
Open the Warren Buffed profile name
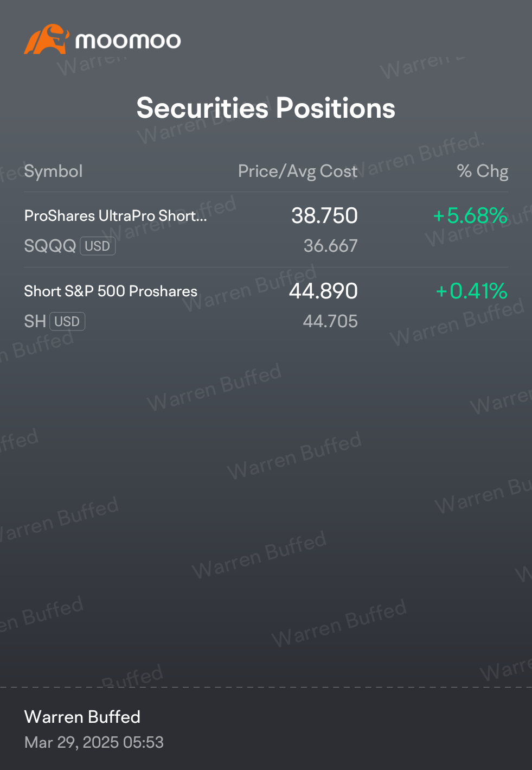pos(82,717)
